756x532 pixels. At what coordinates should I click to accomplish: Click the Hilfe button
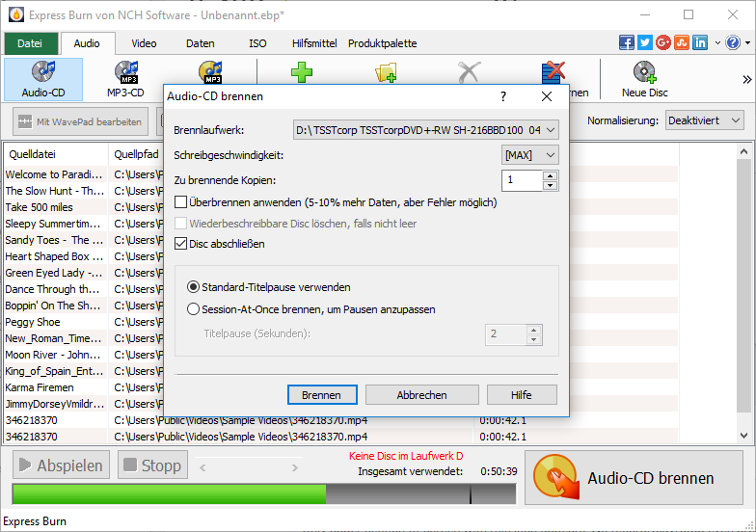point(522,395)
